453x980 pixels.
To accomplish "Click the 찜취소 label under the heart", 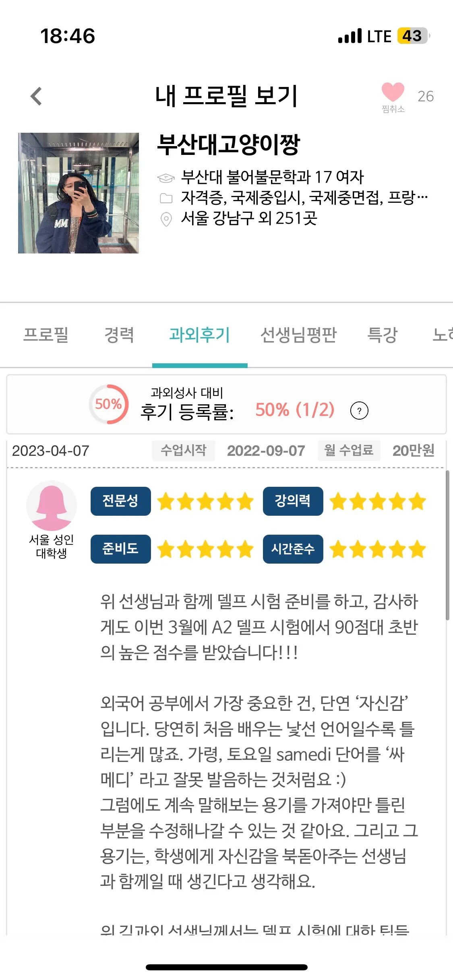I will click(393, 108).
